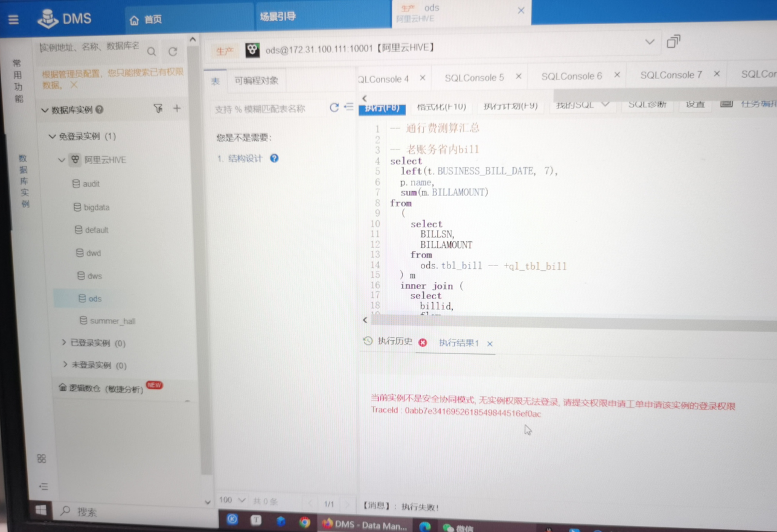Click the 执行计划(F9) button
This screenshot has height=532, width=777.
tap(510, 106)
